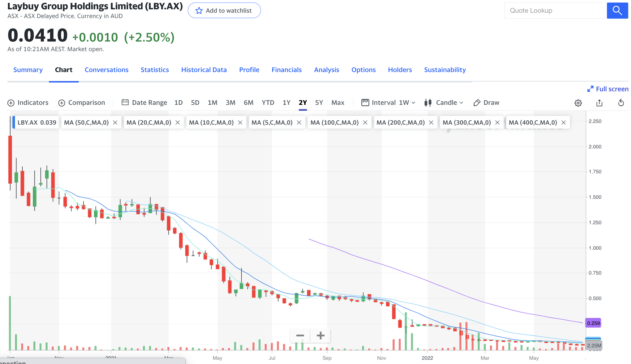631x364 pixels.
Task: Open chart settings gear icon
Action: [578, 103]
